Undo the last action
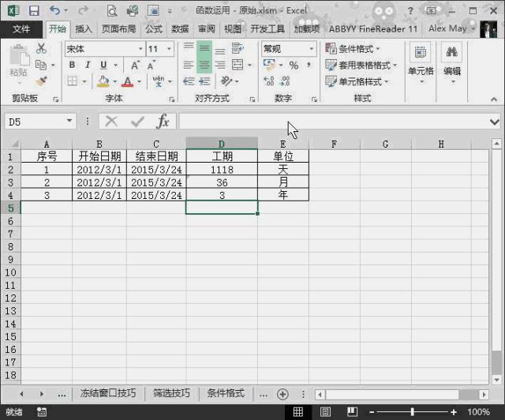This screenshot has width=505, height=420. pyautogui.click(x=54, y=10)
